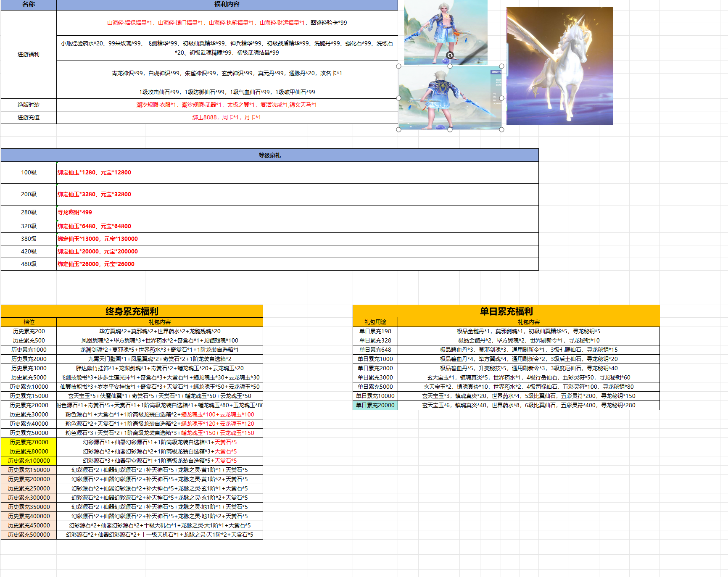The height and width of the screenshot is (577, 728).
Task: Click the back-view character costume picture
Action: (x=450, y=98)
